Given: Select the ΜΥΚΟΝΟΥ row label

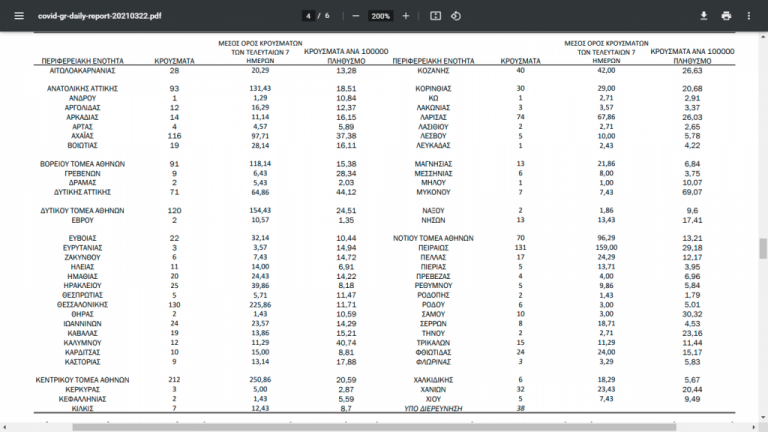Looking at the screenshot, I should pos(433,192).
